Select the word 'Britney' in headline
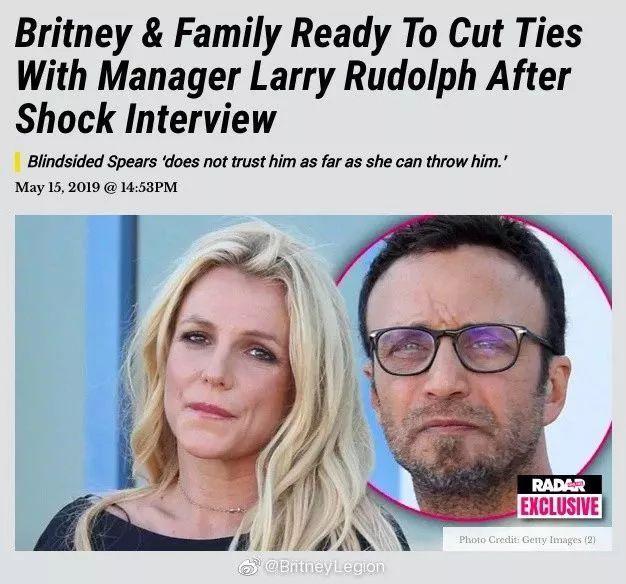The image size is (626, 584). pyautogui.click(x=72, y=35)
